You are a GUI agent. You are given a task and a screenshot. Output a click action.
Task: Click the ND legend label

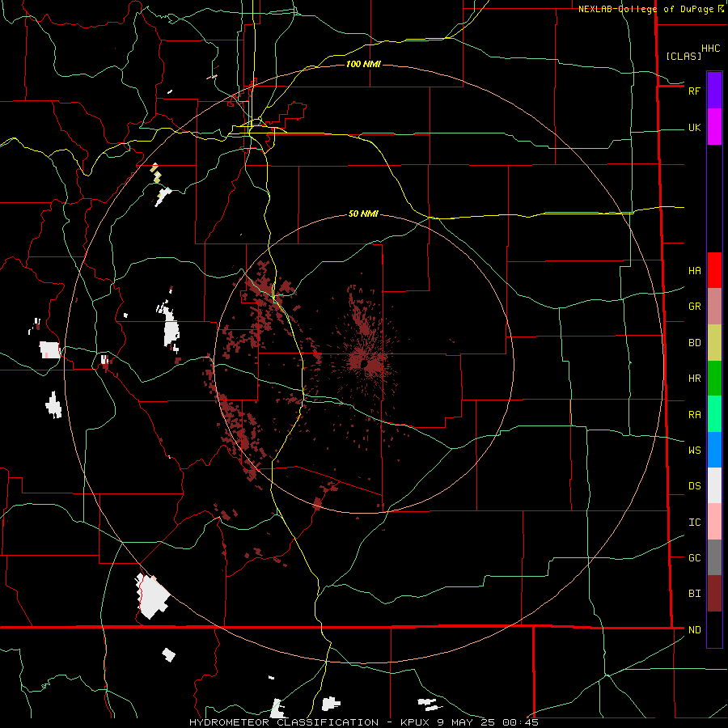coord(694,629)
